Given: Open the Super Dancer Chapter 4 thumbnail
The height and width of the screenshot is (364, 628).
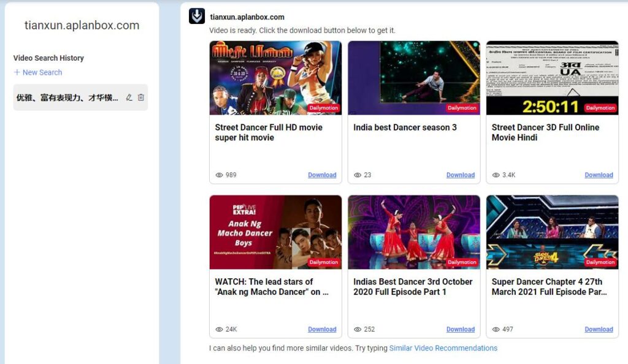Looking at the screenshot, I should click(x=553, y=232).
